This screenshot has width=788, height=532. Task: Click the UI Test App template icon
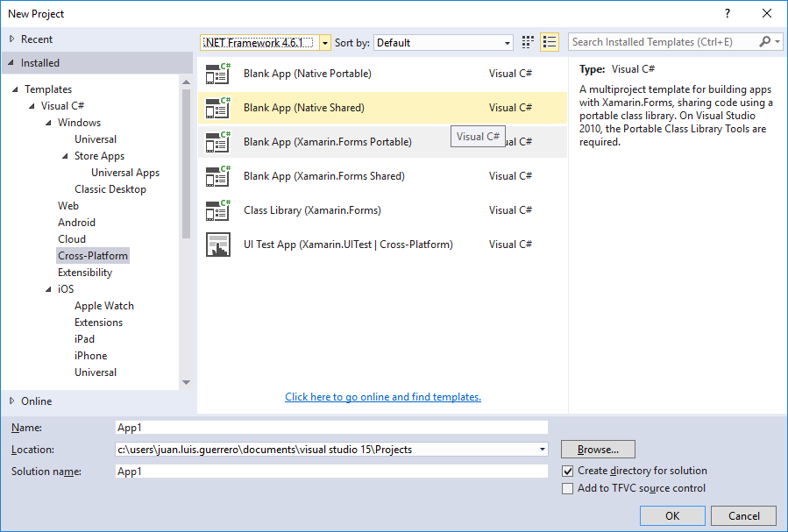point(217,245)
